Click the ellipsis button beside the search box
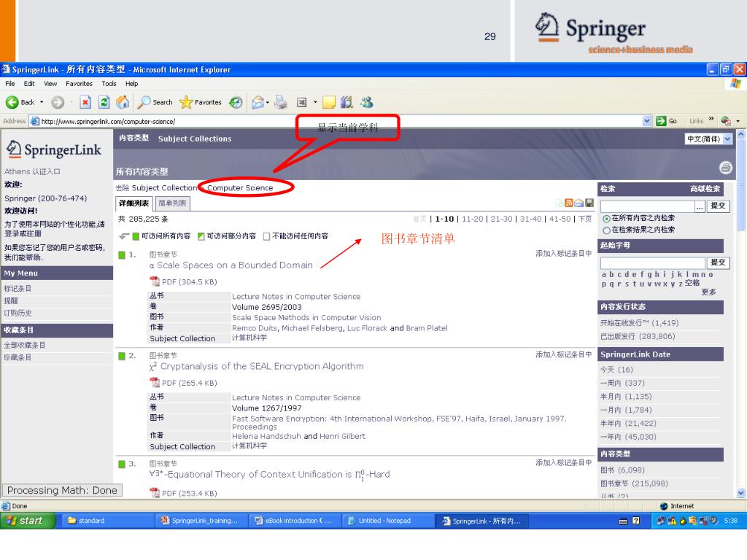 tap(700, 206)
